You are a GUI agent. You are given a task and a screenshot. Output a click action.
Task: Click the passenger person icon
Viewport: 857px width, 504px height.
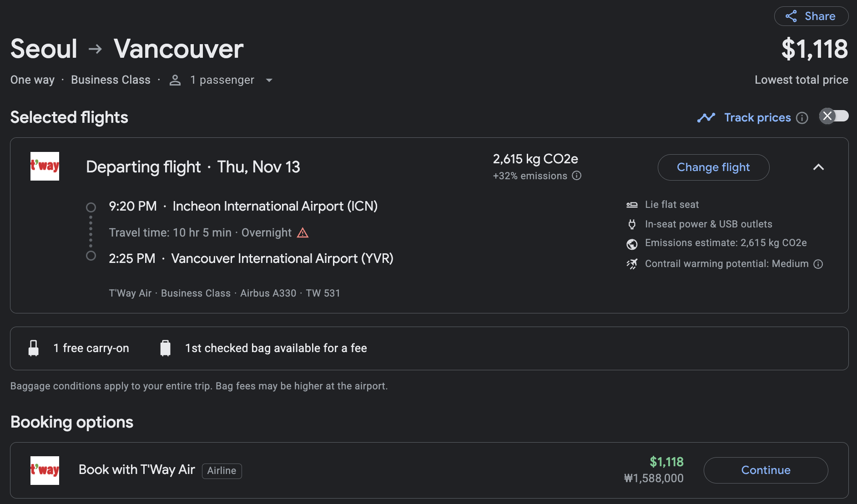(x=175, y=81)
